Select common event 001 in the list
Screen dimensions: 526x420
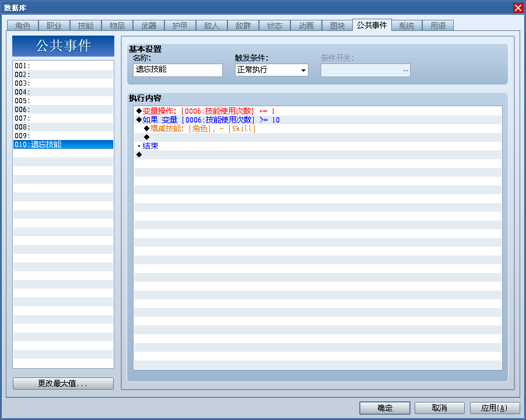(x=63, y=66)
